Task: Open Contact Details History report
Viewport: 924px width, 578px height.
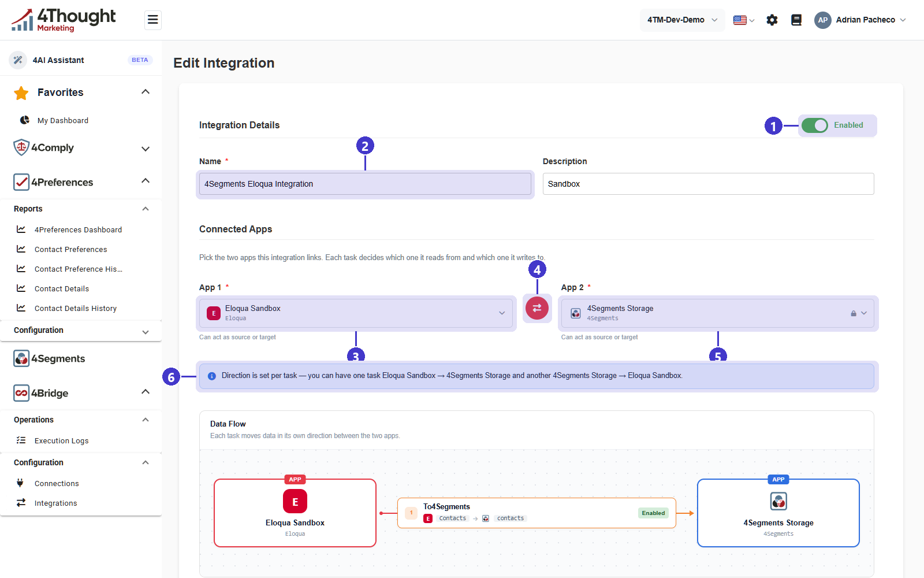Action: (x=75, y=308)
